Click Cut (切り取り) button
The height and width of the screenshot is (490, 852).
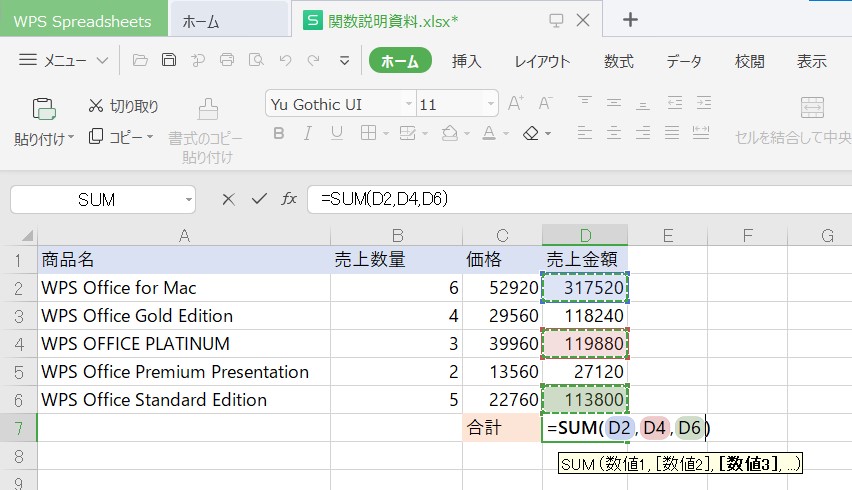coord(123,106)
